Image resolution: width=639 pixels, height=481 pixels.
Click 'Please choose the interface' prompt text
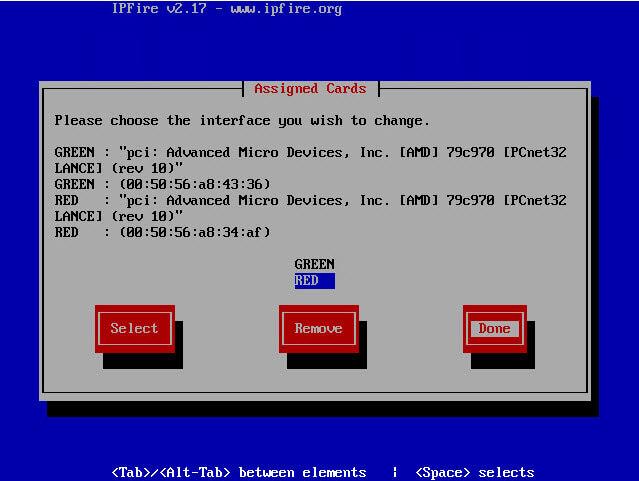click(x=242, y=121)
